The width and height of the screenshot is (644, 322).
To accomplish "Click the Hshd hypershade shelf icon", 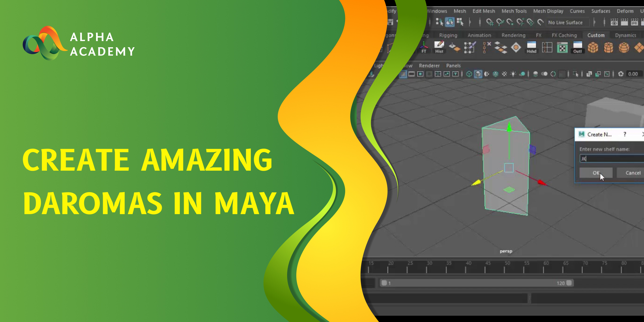I will (531, 47).
